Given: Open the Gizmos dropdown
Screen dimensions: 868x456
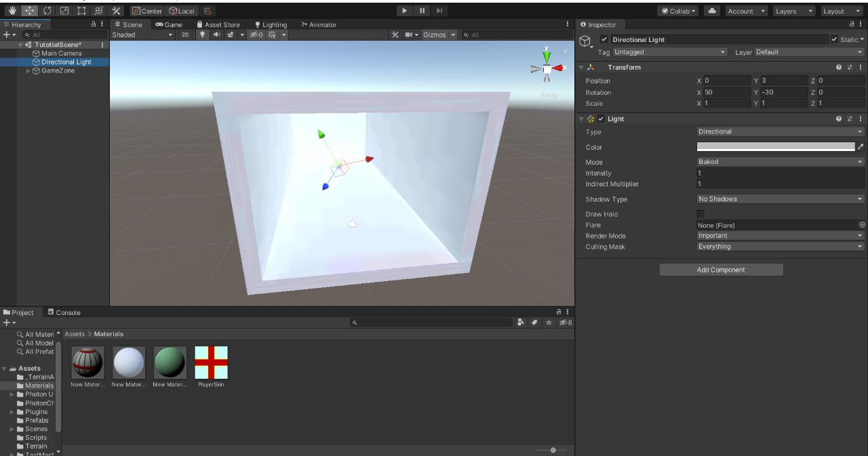Looking at the screenshot, I should tap(439, 35).
